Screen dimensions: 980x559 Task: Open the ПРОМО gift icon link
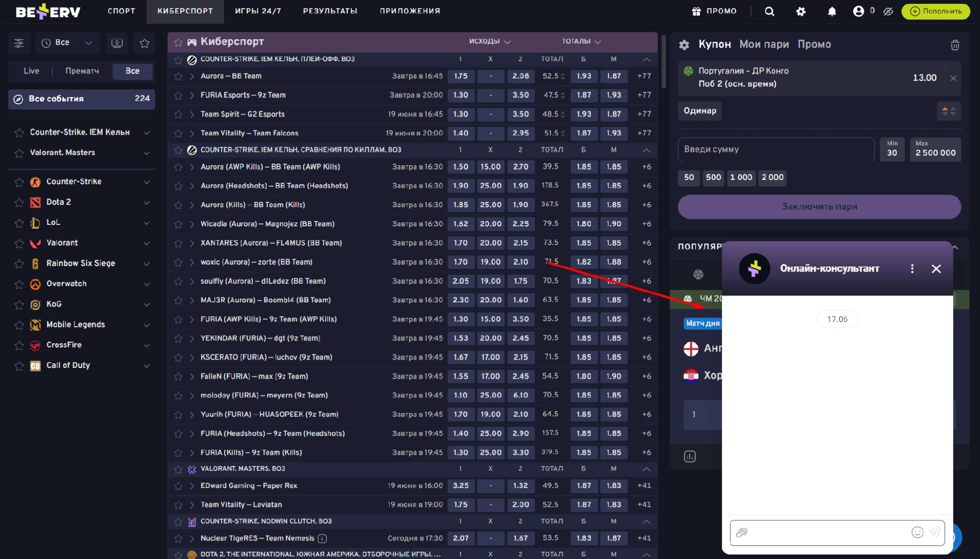(714, 11)
